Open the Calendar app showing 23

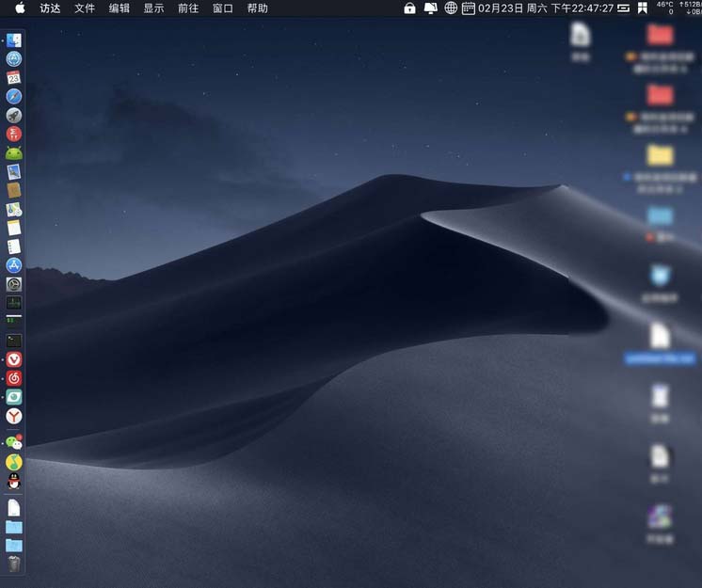(x=14, y=77)
